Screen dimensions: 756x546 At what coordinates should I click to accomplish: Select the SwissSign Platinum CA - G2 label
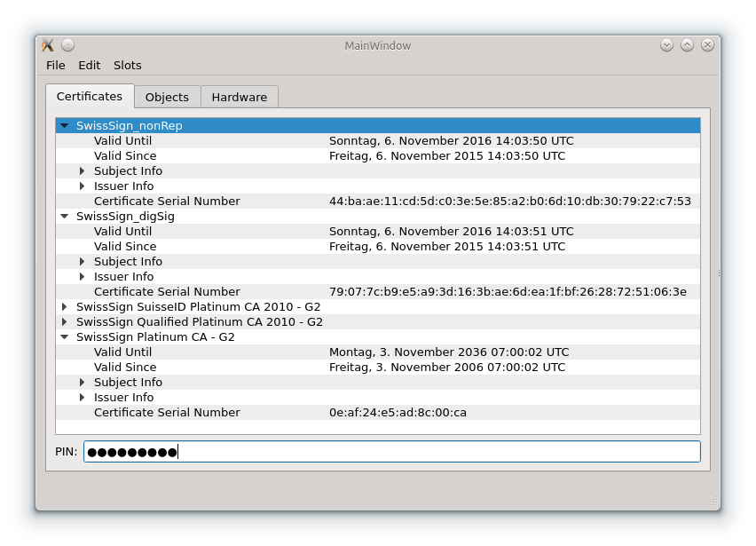[155, 336]
